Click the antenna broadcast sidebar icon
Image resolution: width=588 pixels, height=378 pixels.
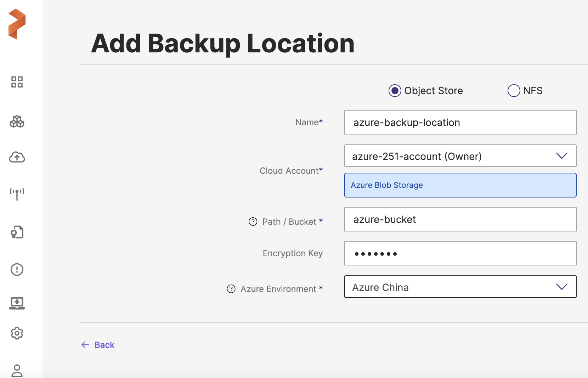click(17, 194)
